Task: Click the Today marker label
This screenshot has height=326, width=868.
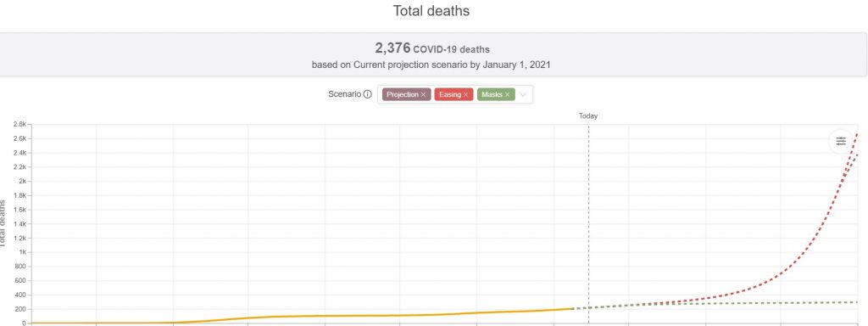Action: [588, 115]
